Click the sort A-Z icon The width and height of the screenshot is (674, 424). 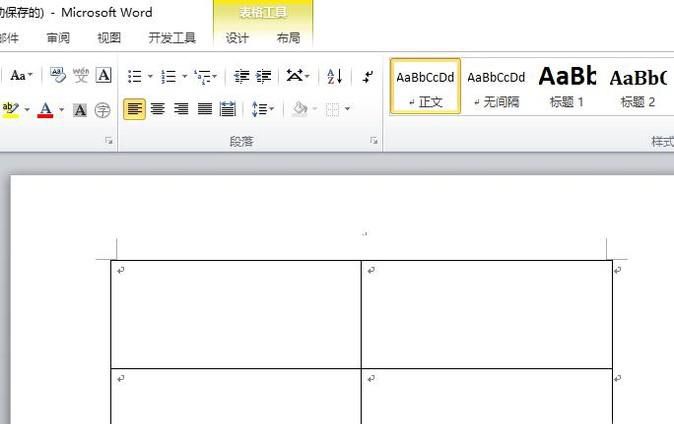click(x=334, y=76)
